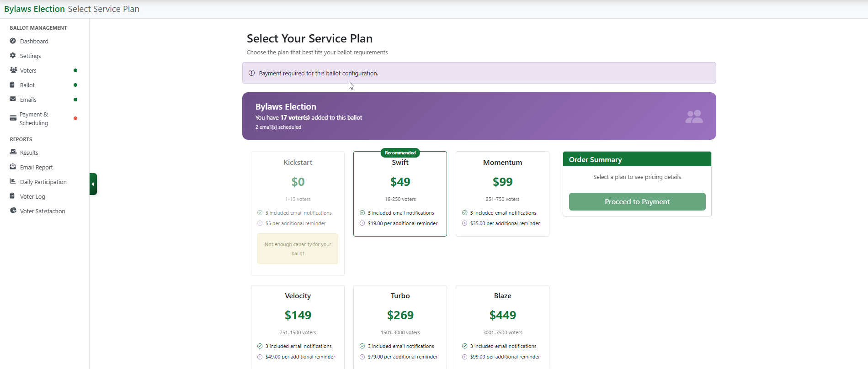Image resolution: width=868 pixels, height=369 pixels.
Task: Click '2 email(s) scheduled' text
Action: pyautogui.click(x=278, y=127)
